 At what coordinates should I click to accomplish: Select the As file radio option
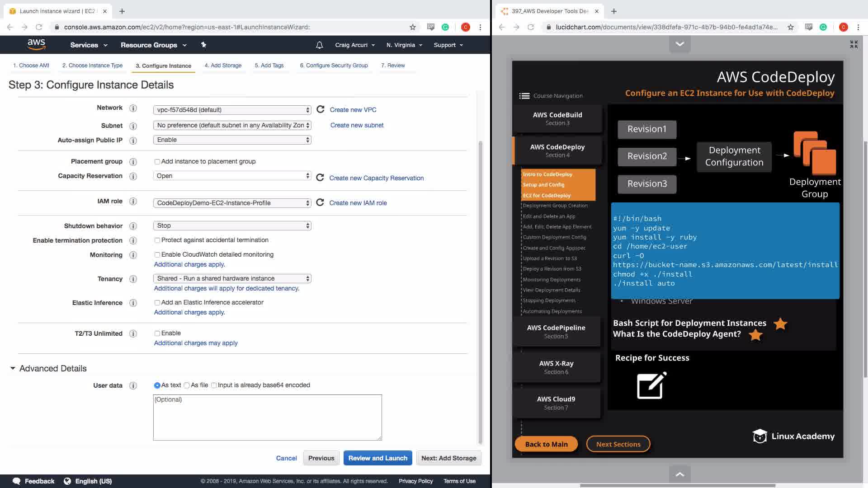pyautogui.click(x=187, y=385)
